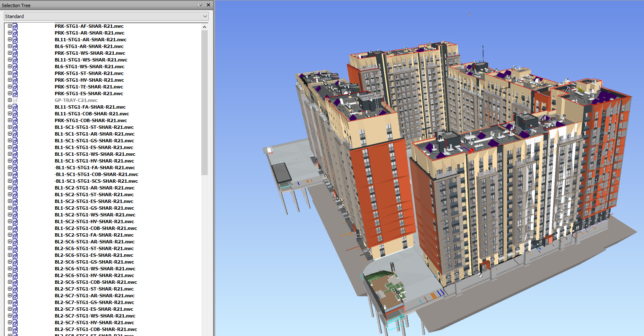The height and width of the screenshot is (336, 644).
Task: Select BL2-SC7-STG1-AR-SHAR-R21.nwc in tree
Action: click(x=94, y=296)
